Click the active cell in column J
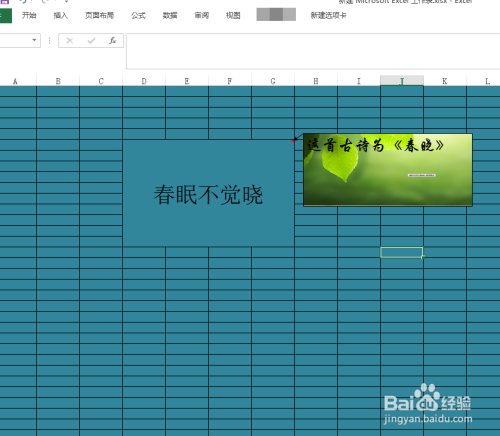 (x=402, y=252)
